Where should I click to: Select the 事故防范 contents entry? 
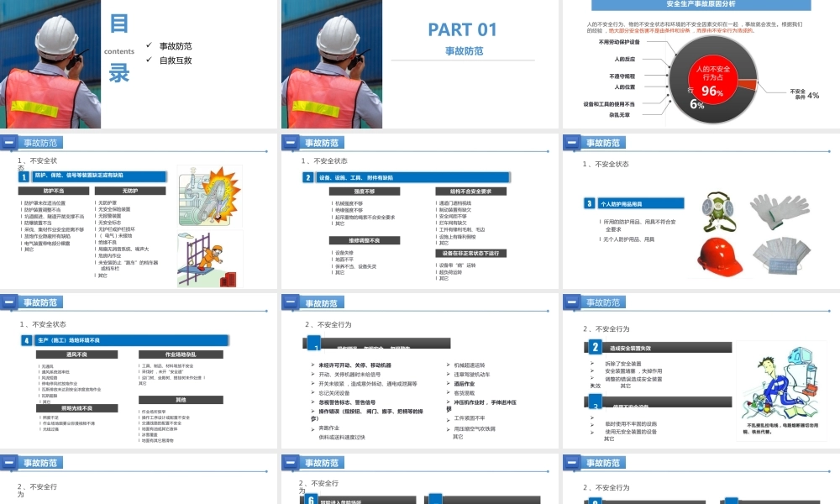176,46
